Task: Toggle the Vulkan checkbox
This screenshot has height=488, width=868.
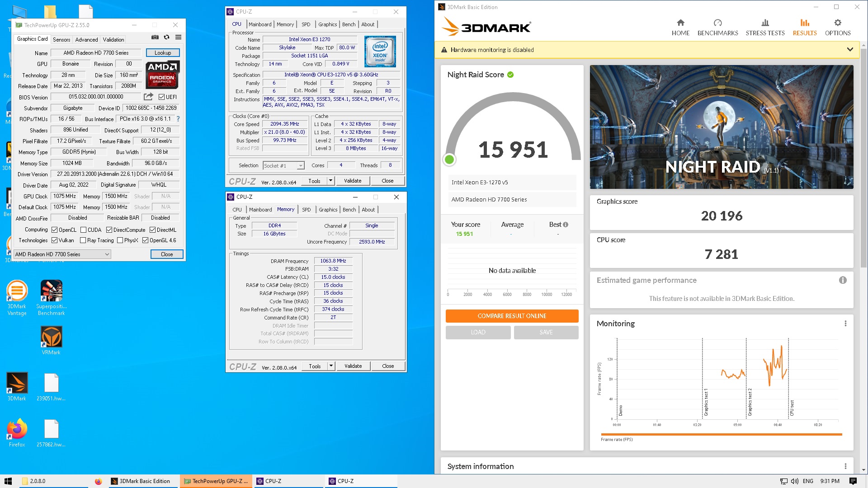Action: pos(54,240)
